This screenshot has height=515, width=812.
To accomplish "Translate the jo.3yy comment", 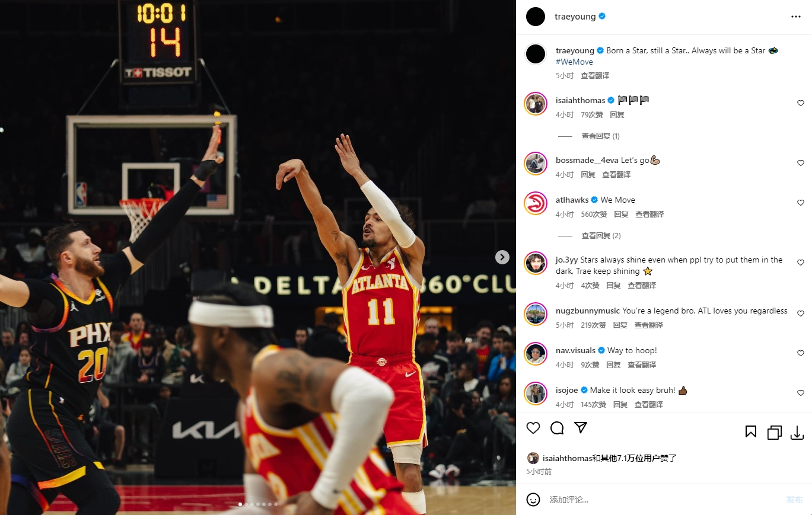I will 642,286.
